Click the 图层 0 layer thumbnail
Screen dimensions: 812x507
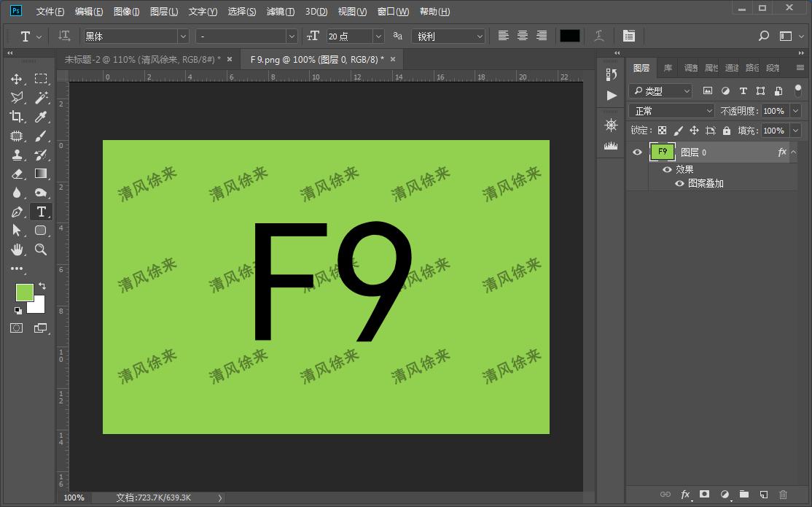662,152
